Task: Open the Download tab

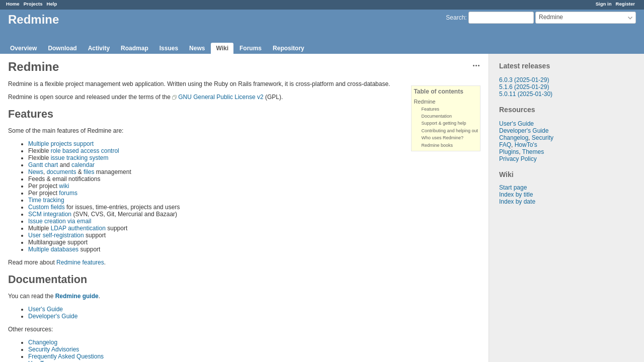Action: pyautogui.click(x=62, y=48)
